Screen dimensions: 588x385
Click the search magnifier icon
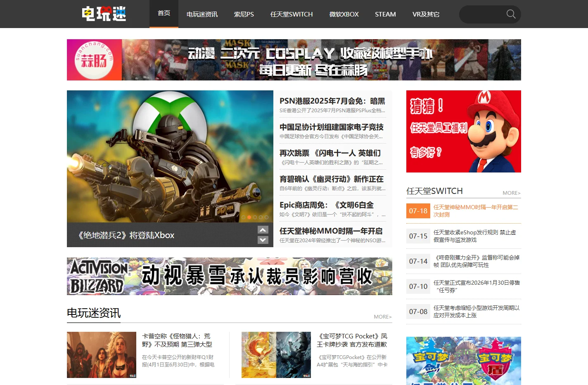(511, 14)
